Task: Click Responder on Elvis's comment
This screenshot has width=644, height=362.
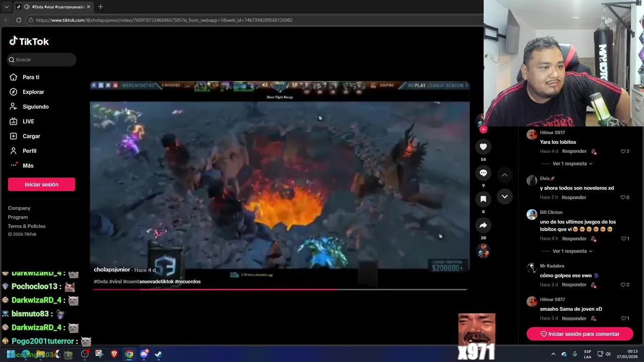Action: pyautogui.click(x=574, y=198)
